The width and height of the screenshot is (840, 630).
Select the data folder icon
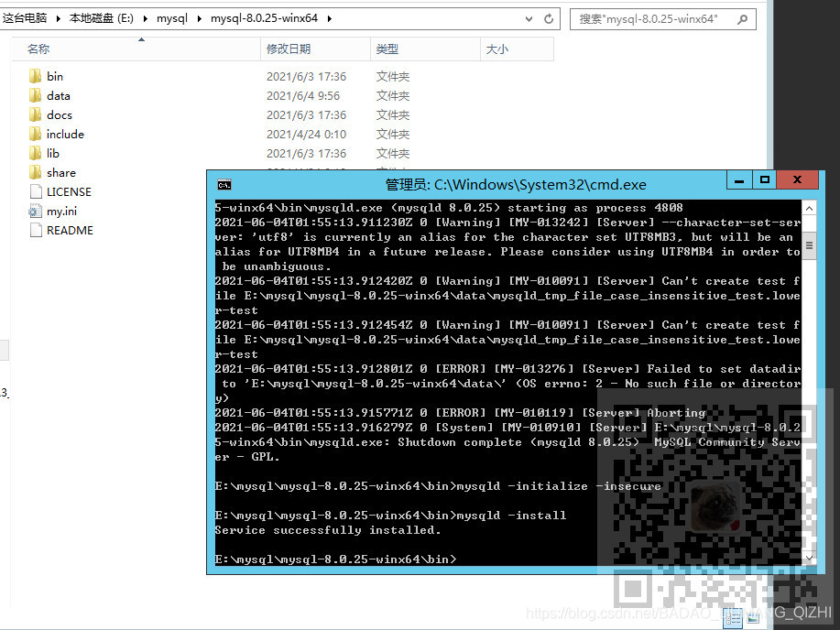coord(36,95)
